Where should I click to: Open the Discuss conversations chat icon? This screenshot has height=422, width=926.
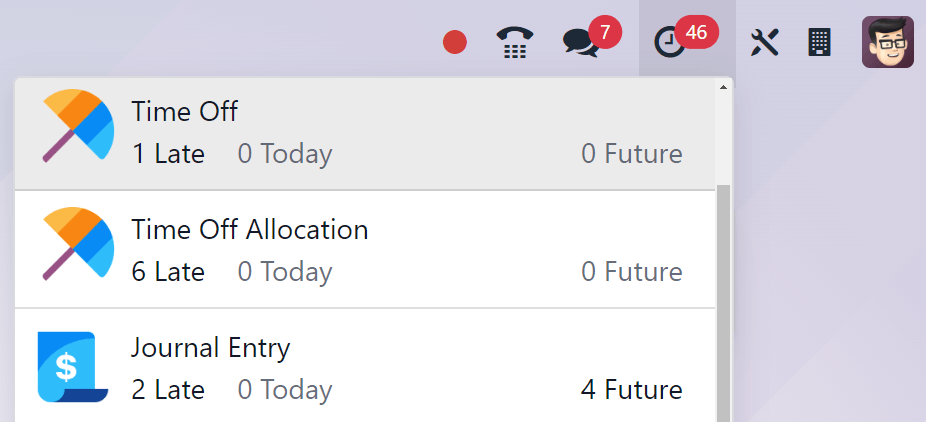(581, 42)
